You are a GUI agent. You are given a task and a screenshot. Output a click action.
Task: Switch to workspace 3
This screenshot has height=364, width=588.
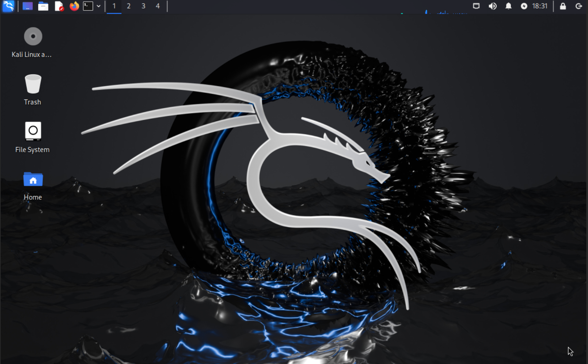coord(143,6)
